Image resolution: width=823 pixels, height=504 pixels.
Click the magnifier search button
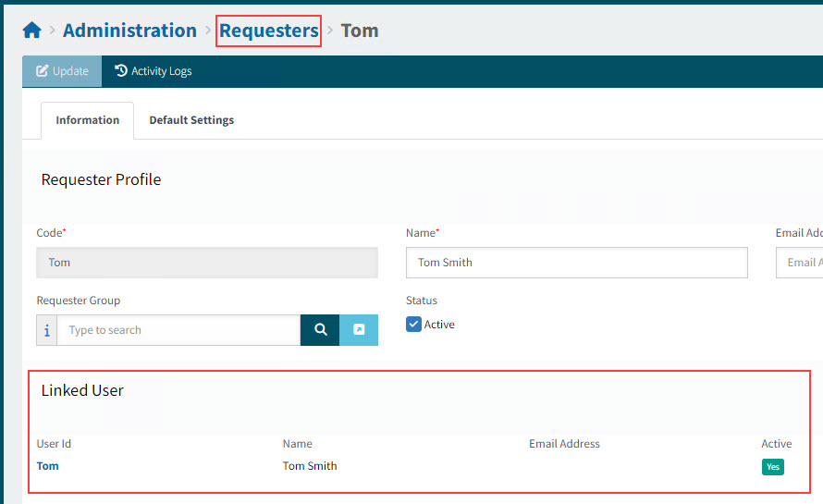tap(320, 330)
